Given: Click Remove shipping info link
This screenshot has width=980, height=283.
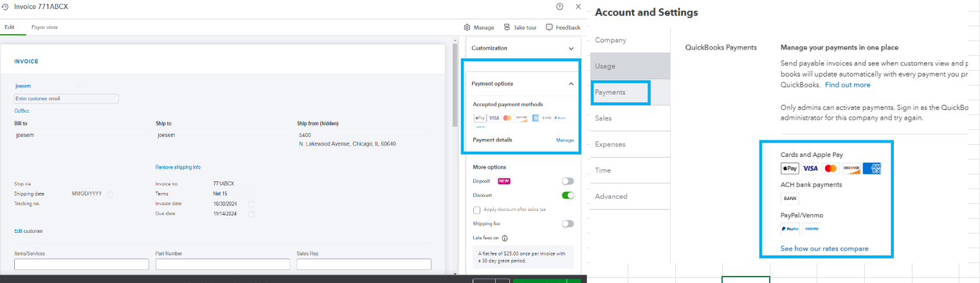Looking at the screenshot, I should 178,167.
